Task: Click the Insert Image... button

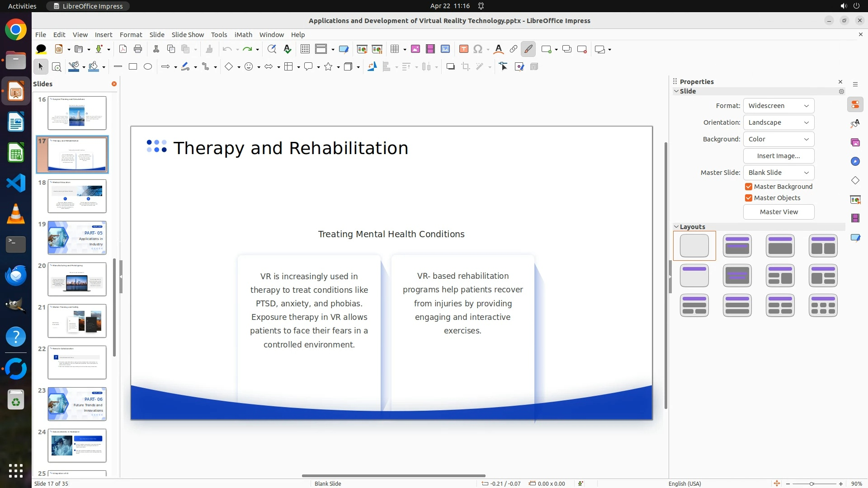Action: (778, 156)
